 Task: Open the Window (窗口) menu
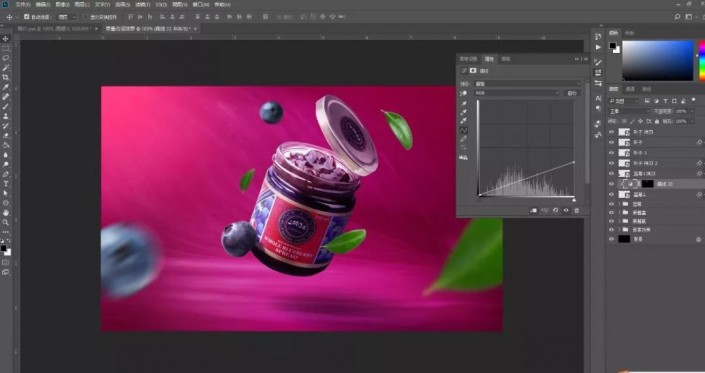[201, 4]
